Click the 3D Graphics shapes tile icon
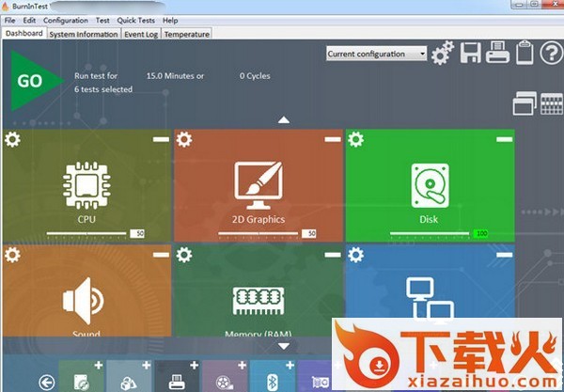 click(129, 383)
